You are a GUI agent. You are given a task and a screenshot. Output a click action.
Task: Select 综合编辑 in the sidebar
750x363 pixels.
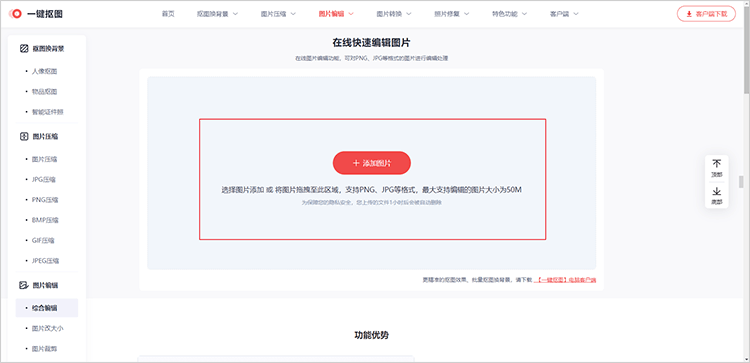[x=47, y=308]
